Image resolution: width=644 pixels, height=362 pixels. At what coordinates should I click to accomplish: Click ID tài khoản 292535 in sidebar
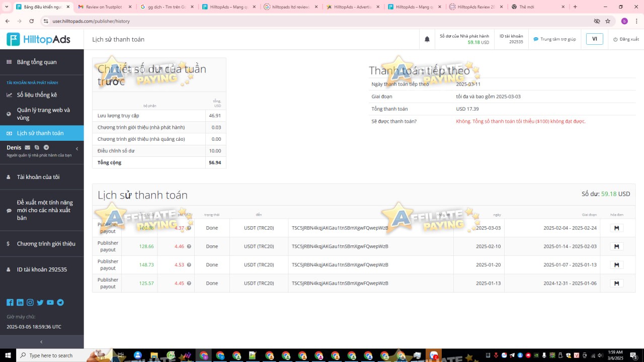coord(42,269)
